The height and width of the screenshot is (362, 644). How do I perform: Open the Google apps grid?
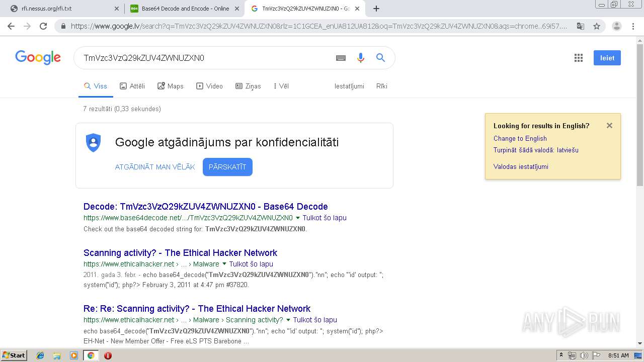579,58
